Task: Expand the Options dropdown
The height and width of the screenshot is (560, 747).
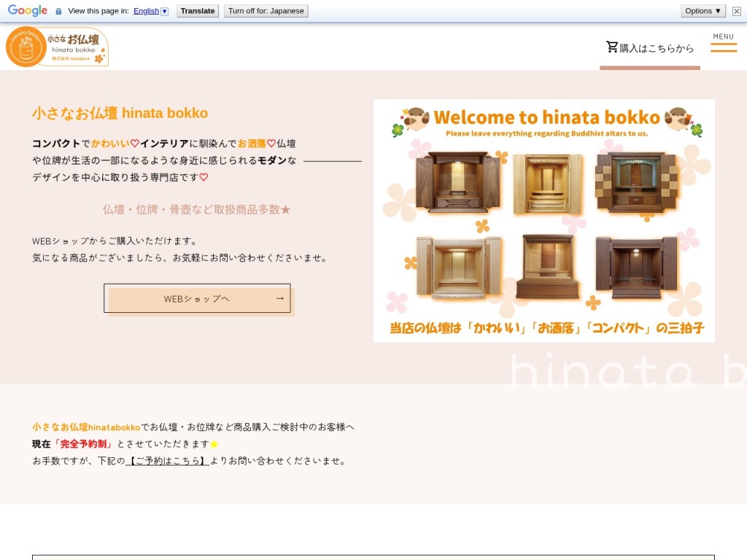Action: pos(703,11)
